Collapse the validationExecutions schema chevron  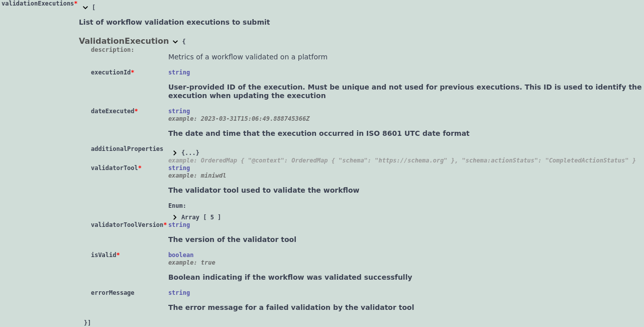[85, 8]
